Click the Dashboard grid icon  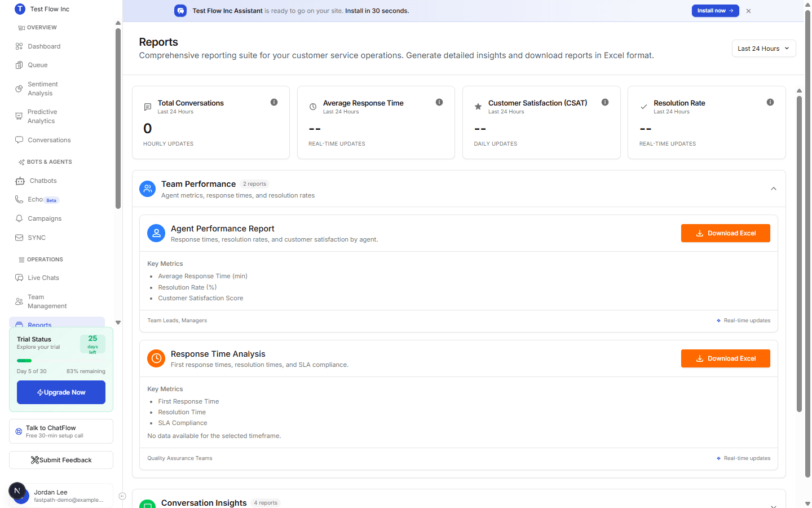tap(19, 46)
